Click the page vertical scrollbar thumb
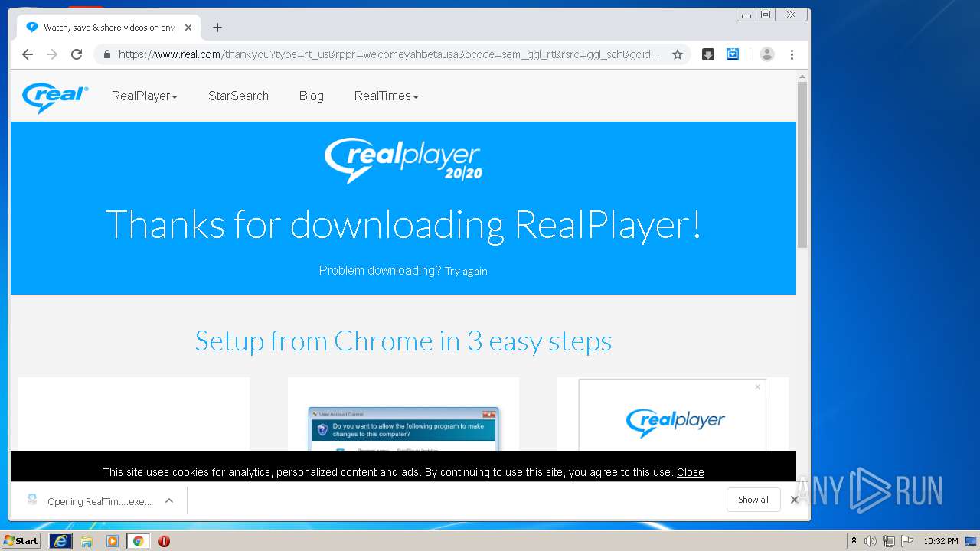 coord(802,164)
